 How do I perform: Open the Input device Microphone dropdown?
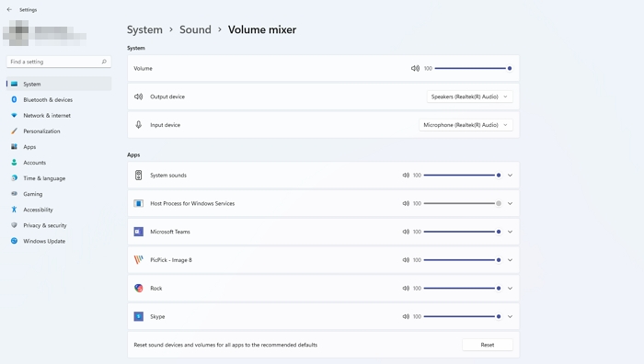pos(466,125)
